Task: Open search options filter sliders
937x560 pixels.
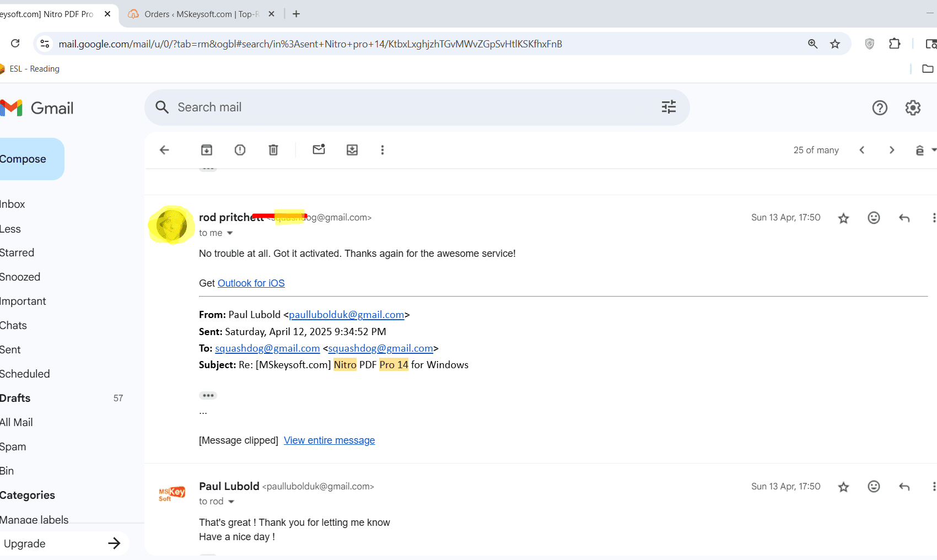Action: coord(669,107)
